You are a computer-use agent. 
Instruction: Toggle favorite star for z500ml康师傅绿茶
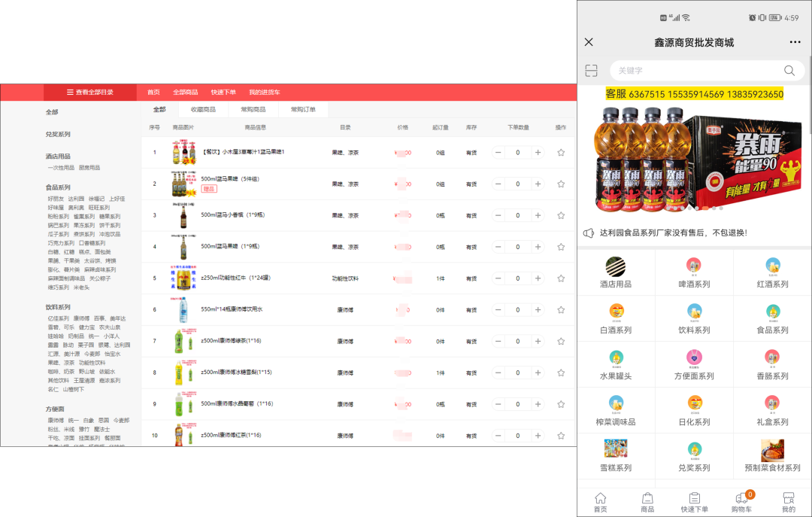point(561,341)
